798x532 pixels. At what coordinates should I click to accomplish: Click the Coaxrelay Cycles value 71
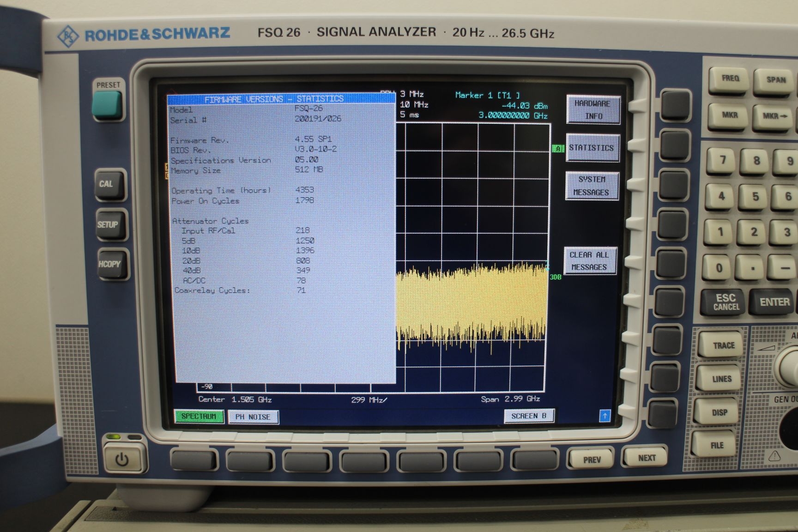tap(301, 290)
